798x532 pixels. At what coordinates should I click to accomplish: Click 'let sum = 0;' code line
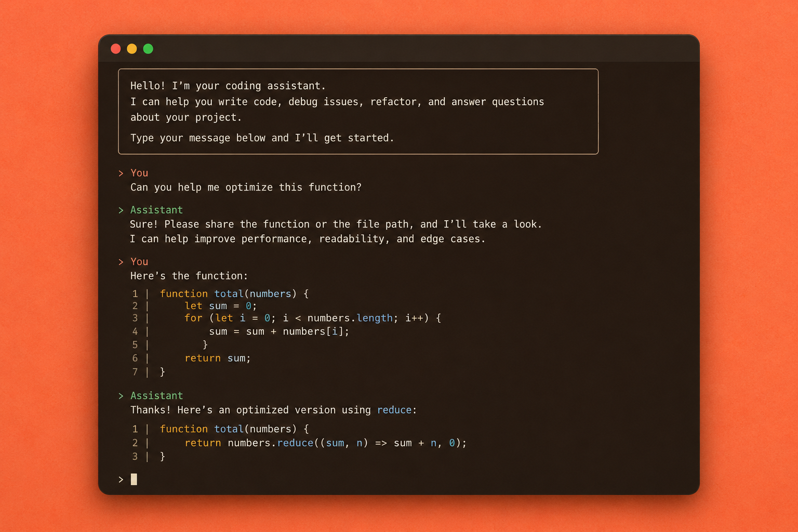(x=221, y=306)
